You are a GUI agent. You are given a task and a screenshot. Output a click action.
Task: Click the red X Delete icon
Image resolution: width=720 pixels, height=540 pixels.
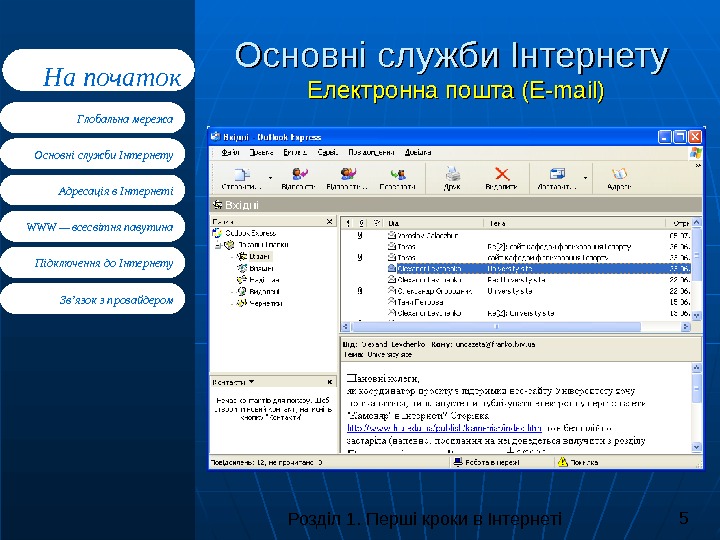pyautogui.click(x=502, y=174)
